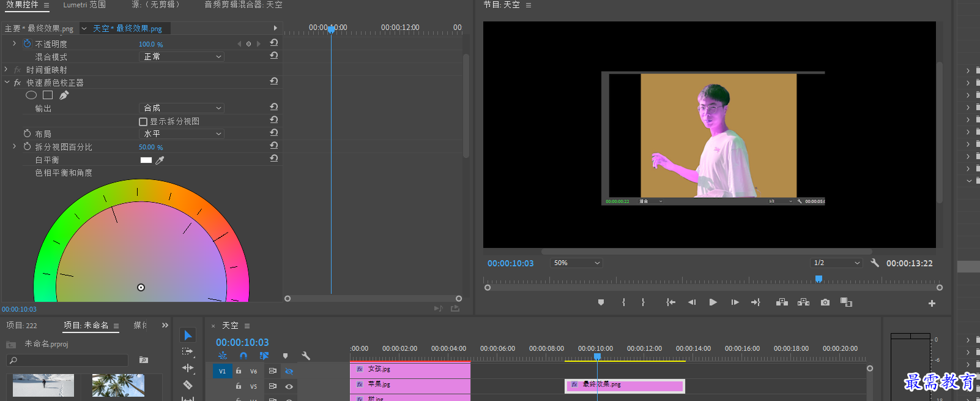Play the 天空 sequence
Screen dimensions: 980x401
pyautogui.click(x=713, y=302)
